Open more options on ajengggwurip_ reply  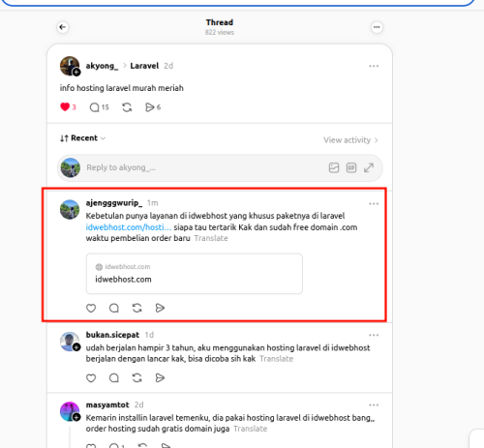[374, 204]
